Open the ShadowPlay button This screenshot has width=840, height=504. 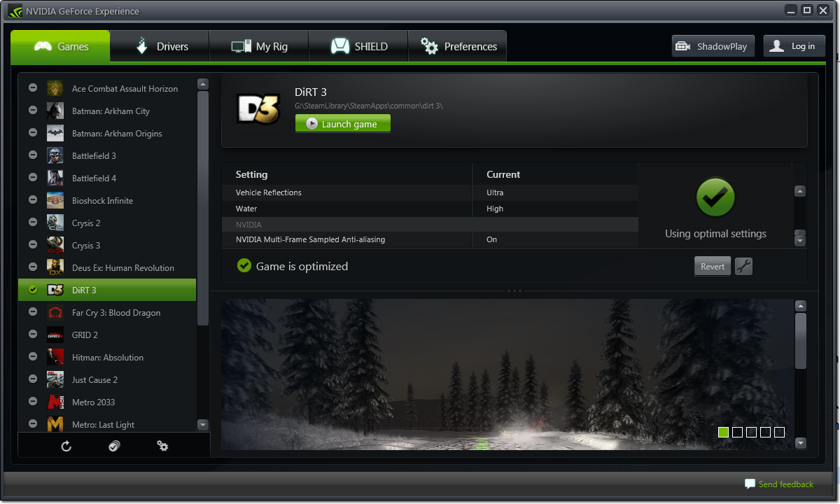pyautogui.click(x=712, y=46)
